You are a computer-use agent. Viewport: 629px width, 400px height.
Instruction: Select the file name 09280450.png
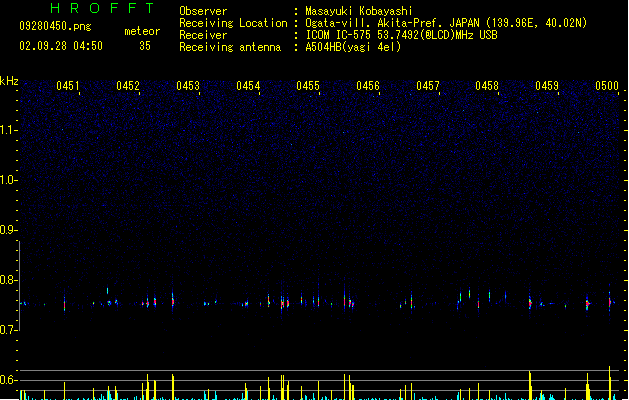(x=55, y=26)
